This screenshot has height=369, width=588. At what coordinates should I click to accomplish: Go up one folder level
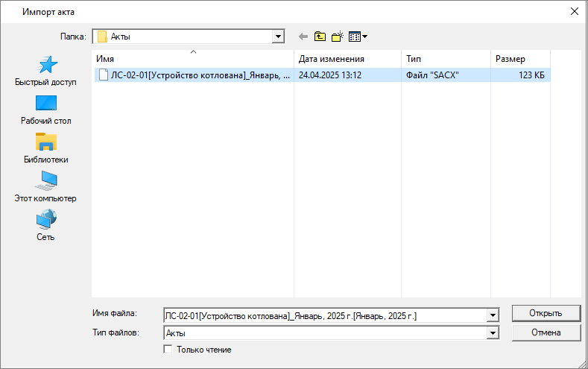(x=320, y=36)
